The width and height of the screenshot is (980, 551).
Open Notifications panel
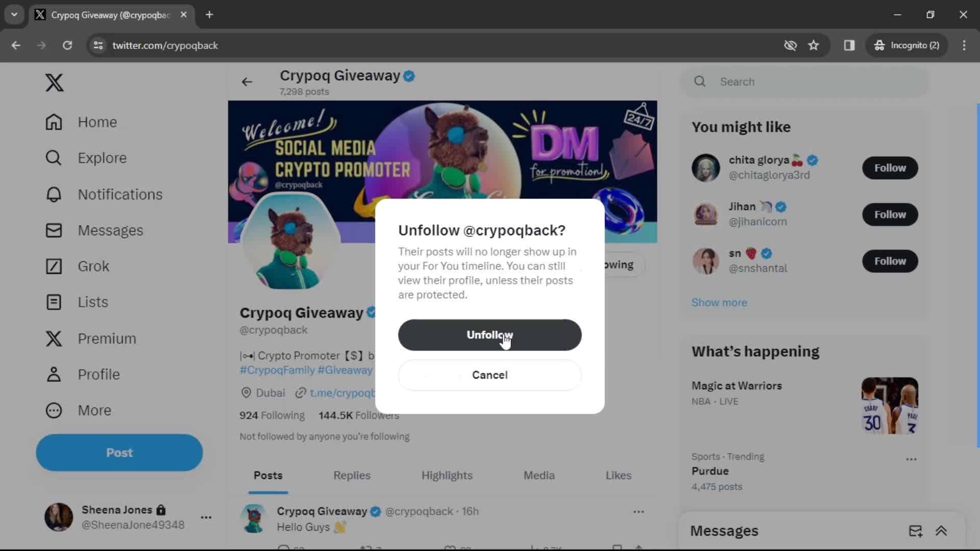coord(120,194)
